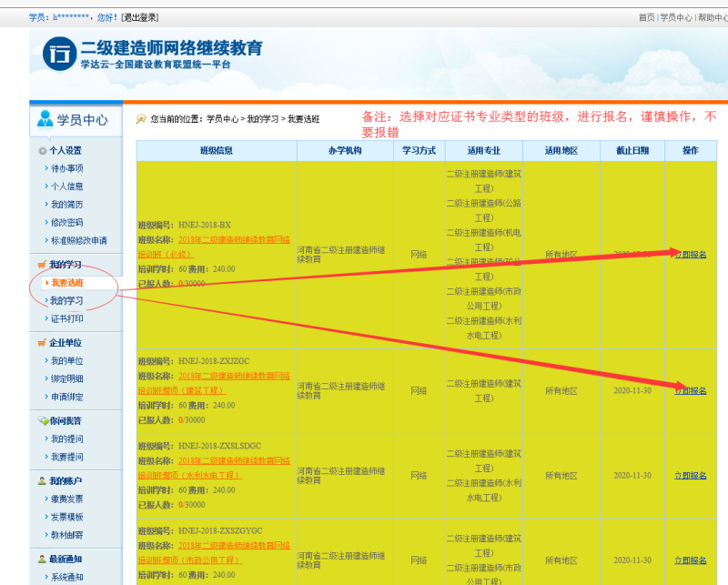Click the breadcrumb location icon

pos(141,119)
